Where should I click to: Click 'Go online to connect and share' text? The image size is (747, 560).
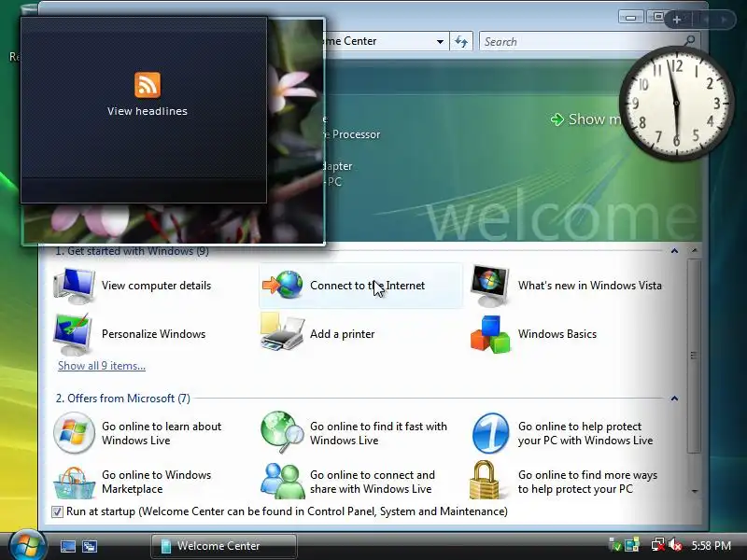pyautogui.click(x=372, y=482)
